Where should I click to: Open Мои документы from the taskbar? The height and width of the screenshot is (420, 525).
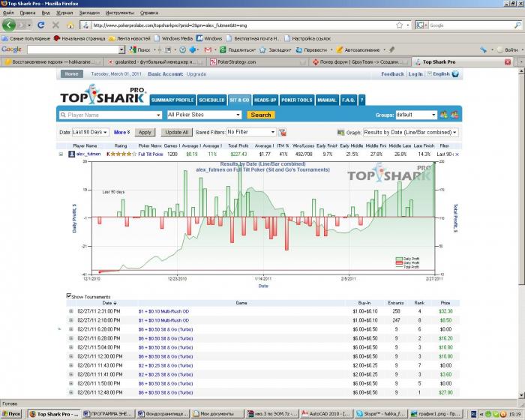[217, 414]
